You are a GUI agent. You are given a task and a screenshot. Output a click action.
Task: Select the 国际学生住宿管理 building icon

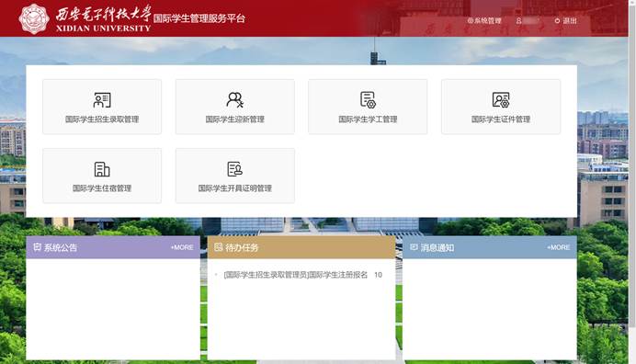tap(102, 169)
